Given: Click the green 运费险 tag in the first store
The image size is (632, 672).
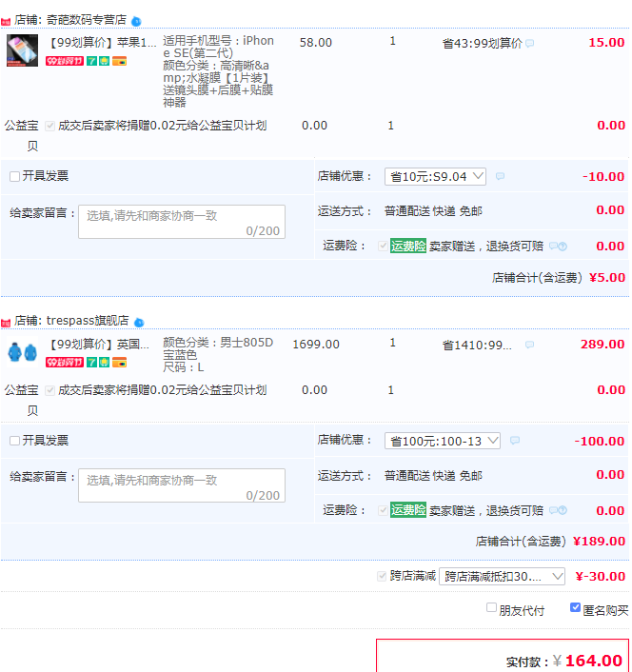Looking at the screenshot, I should click(x=408, y=246).
